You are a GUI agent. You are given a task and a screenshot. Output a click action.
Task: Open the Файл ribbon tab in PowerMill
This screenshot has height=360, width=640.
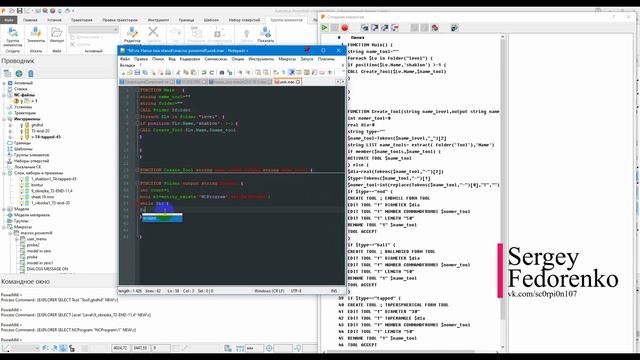(9, 20)
